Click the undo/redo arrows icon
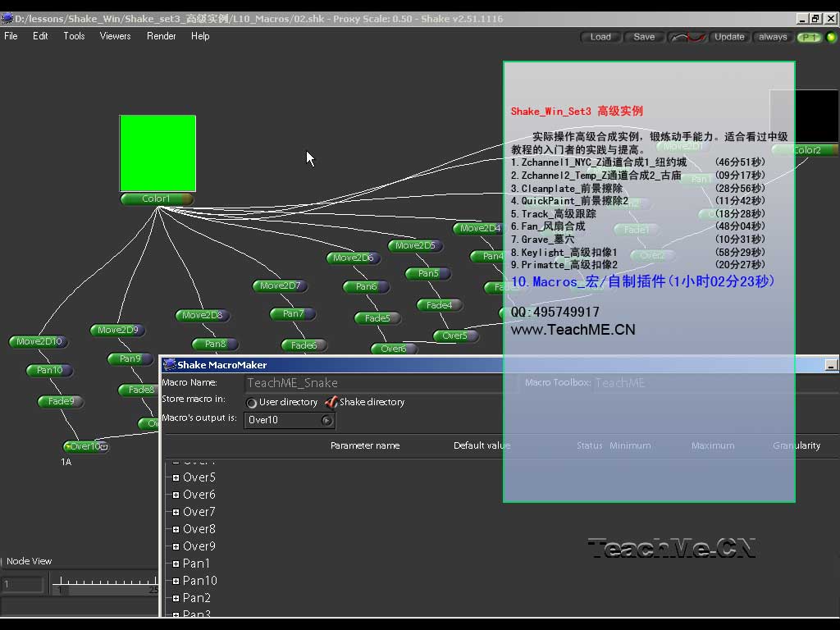The width and height of the screenshot is (840, 630). click(x=688, y=37)
